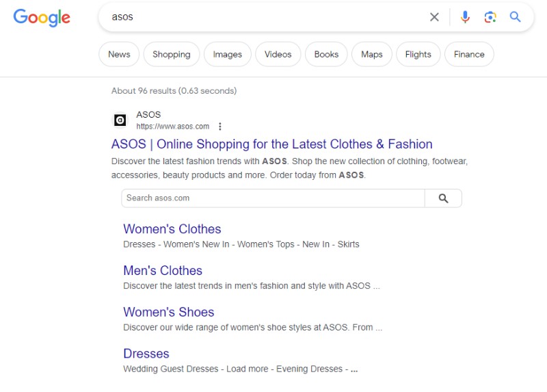Open three-dot menu beside asos.com URL

click(219, 127)
